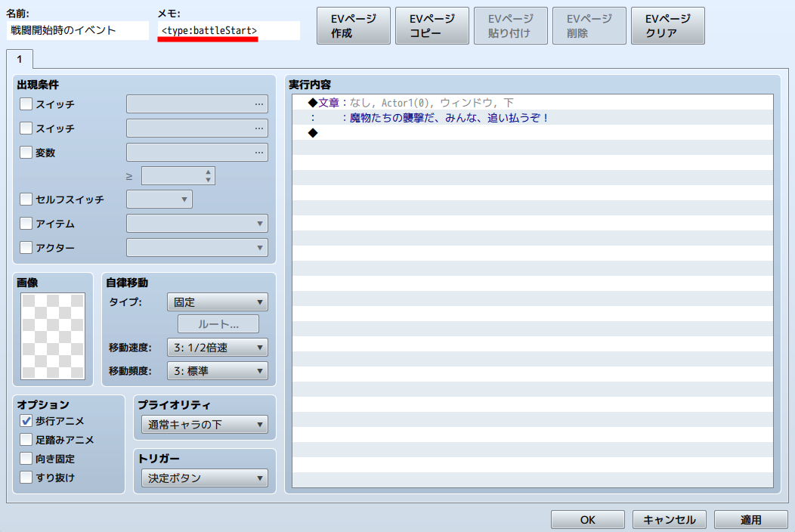The image size is (795, 532).
Task: Open the 移動頻度 dropdown
Action: point(218,371)
